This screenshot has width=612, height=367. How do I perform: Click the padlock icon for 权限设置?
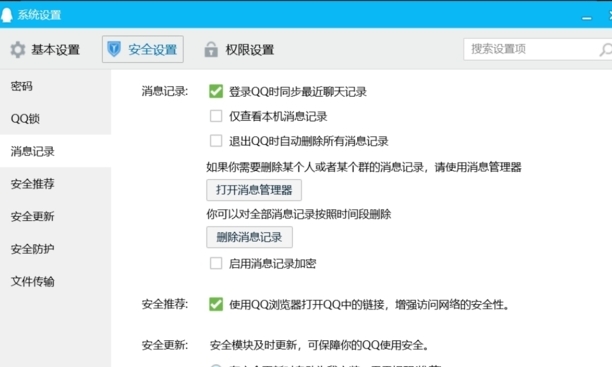tap(211, 50)
